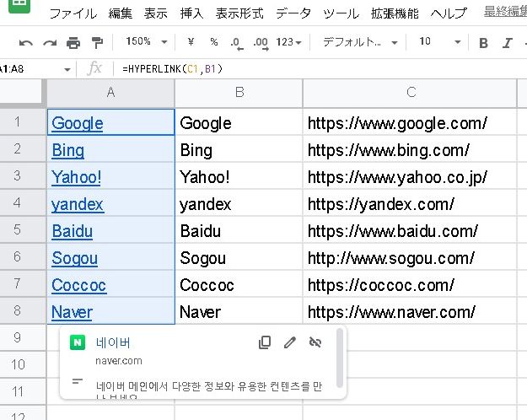Click the name box showing A1:A8

[x=30, y=69]
